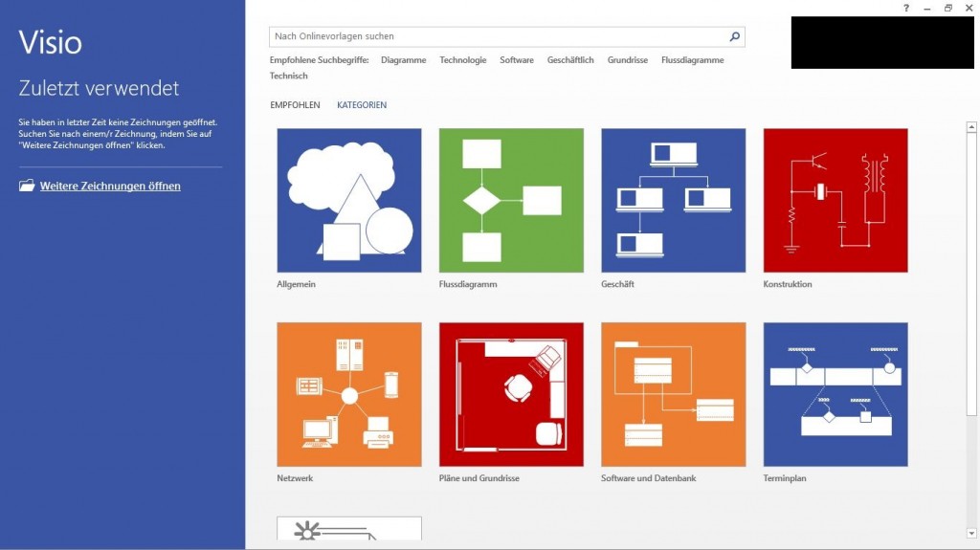Click the Diagramme suggested search term
980x550 pixels.
tap(403, 60)
